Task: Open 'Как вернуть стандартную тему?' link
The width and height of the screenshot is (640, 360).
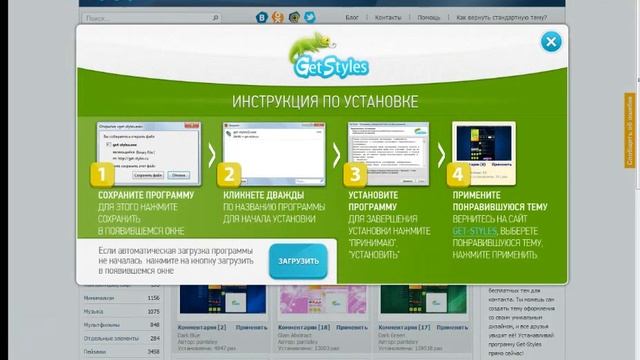Action: point(501,18)
